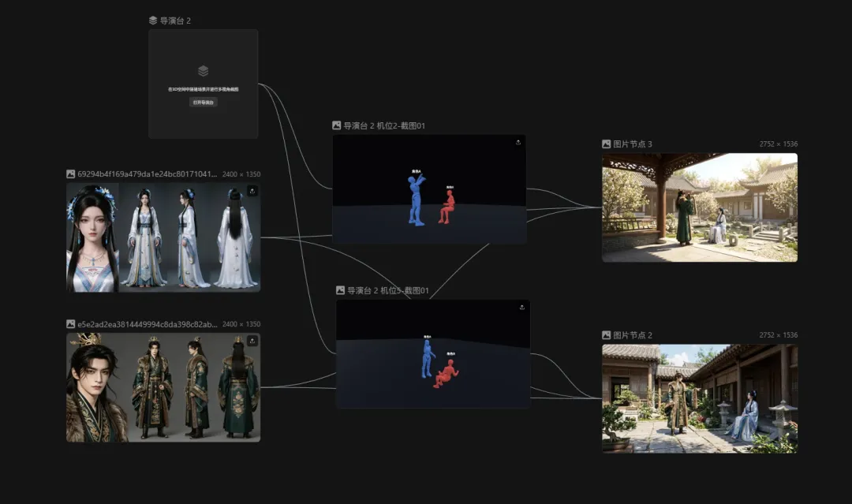Click image icon beside 导演台 2 机位2-截图01 title
The image size is (852, 504).
click(336, 125)
